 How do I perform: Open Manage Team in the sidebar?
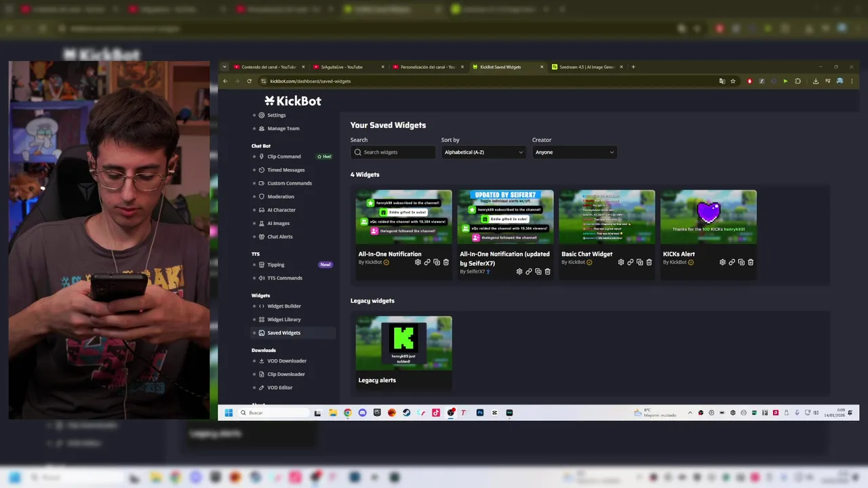pos(283,129)
